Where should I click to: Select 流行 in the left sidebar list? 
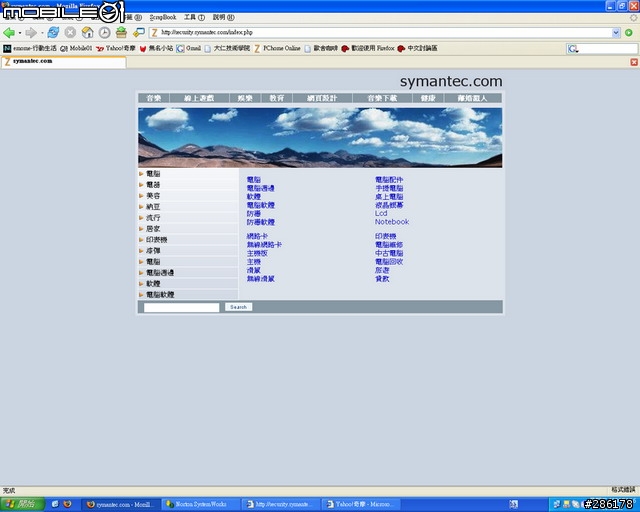(188, 218)
